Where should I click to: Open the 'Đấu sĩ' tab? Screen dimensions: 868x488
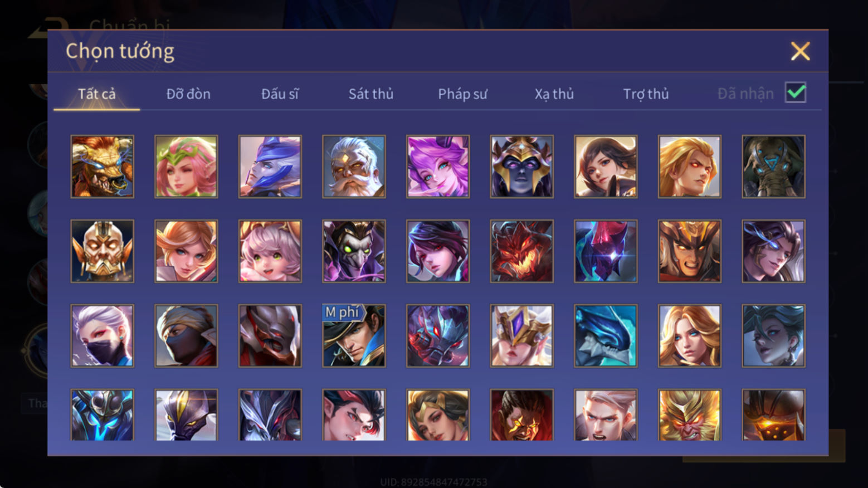280,94
